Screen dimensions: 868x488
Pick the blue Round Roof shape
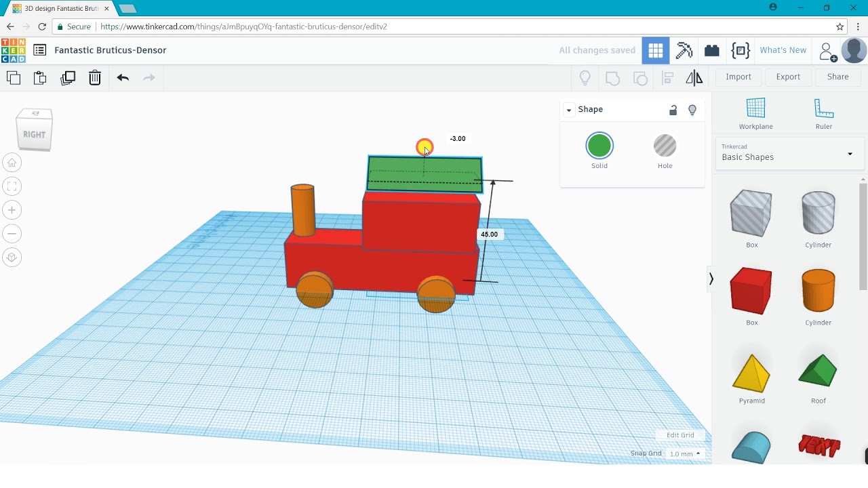[x=751, y=447]
